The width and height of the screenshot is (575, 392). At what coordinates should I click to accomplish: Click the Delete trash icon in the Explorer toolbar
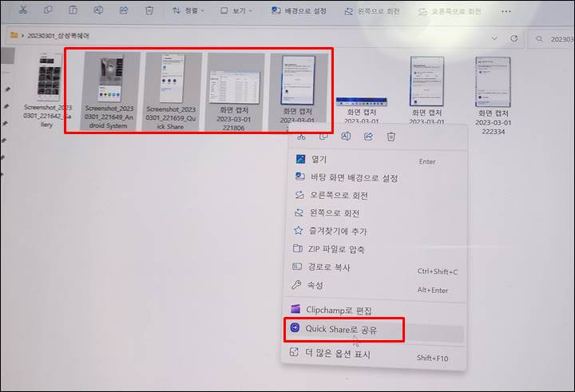149,10
